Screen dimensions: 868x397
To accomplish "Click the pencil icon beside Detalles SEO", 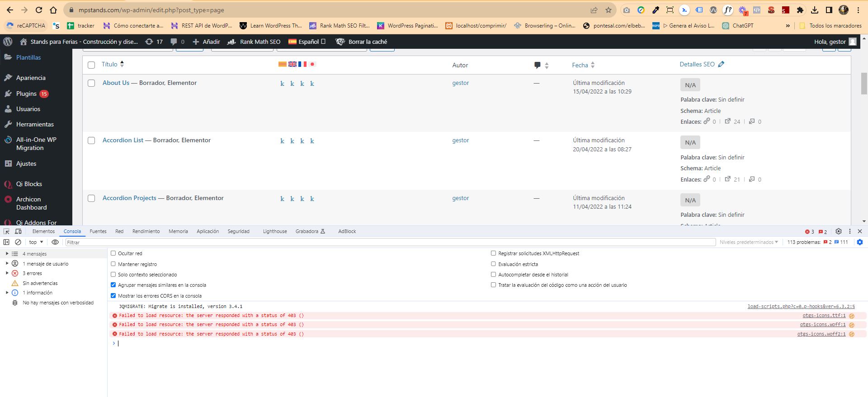I will click(x=721, y=64).
